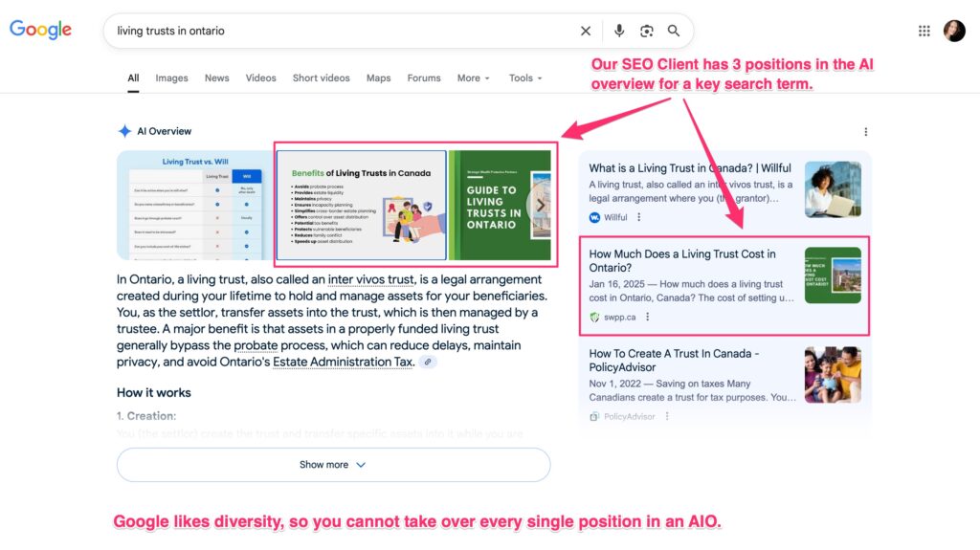Switch to the Maps tab
The width and height of the screenshot is (980, 550).
coord(378,78)
